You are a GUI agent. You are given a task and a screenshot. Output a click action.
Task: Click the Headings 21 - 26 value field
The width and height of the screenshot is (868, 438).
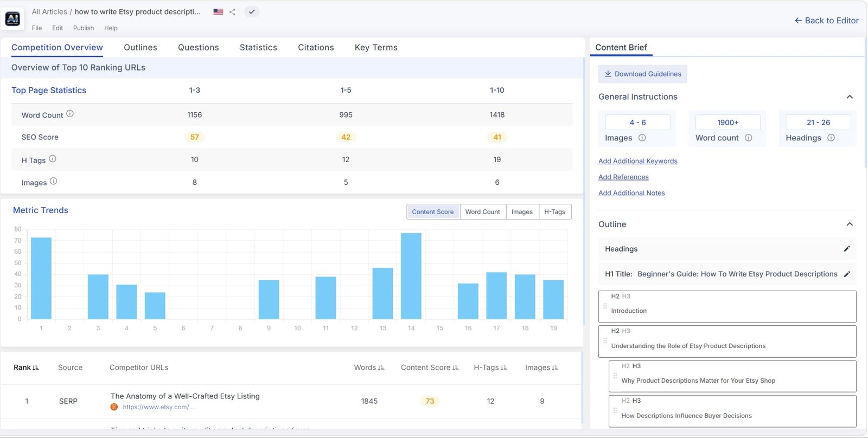818,123
